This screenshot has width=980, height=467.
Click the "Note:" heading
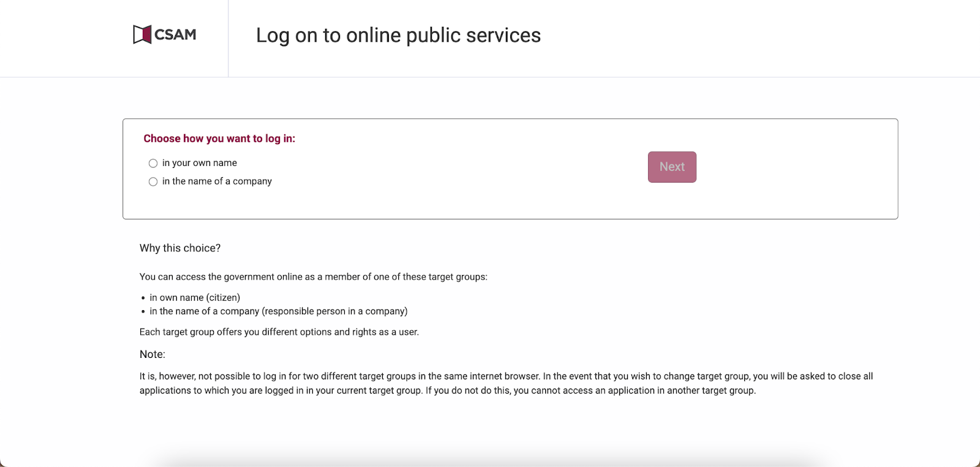click(x=153, y=354)
